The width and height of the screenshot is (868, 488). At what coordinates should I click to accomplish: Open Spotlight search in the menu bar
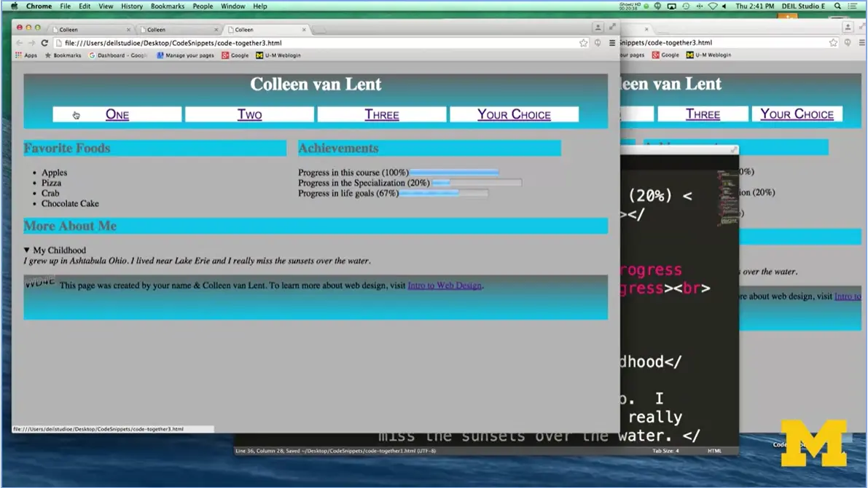[838, 6]
